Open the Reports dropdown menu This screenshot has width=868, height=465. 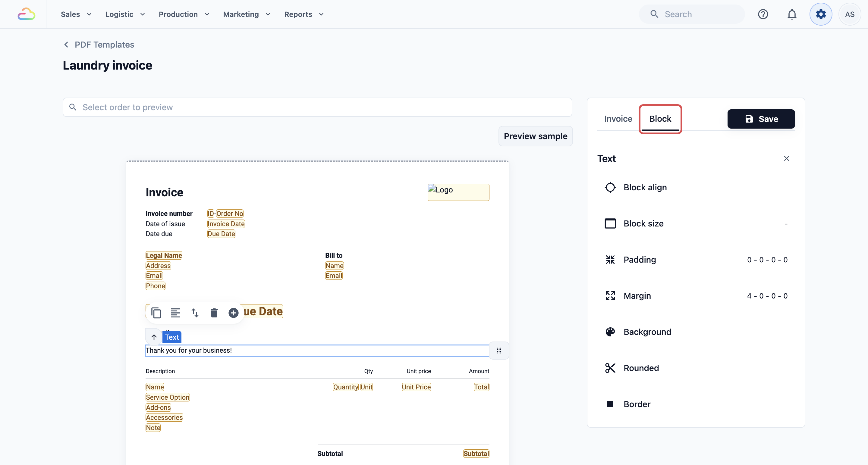pyautogui.click(x=304, y=14)
